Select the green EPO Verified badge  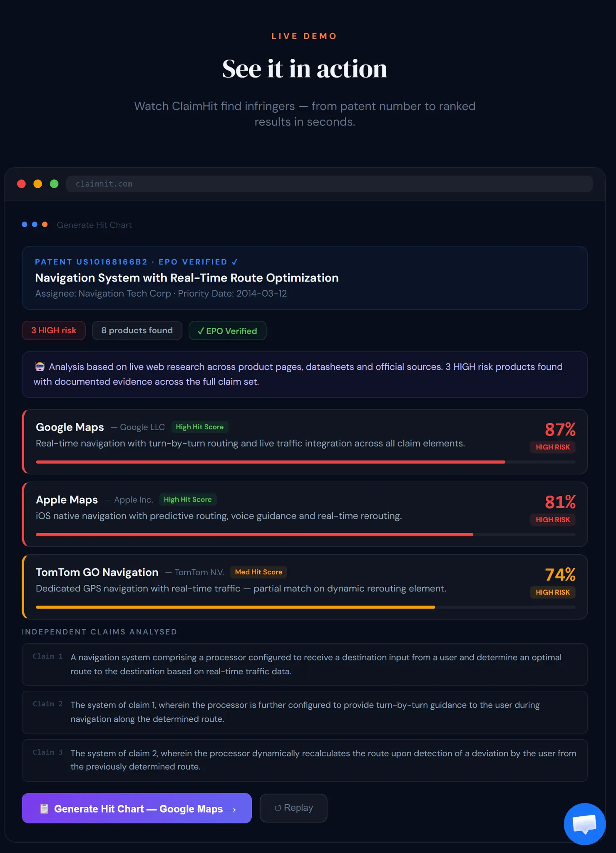tap(227, 331)
